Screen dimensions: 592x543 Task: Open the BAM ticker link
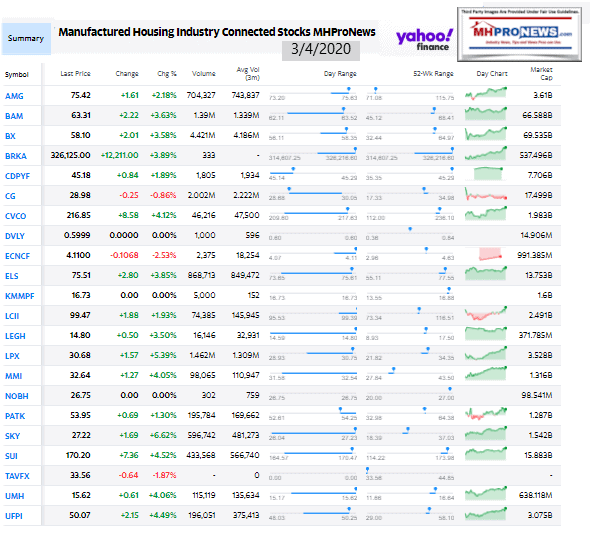click(x=14, y=116)
